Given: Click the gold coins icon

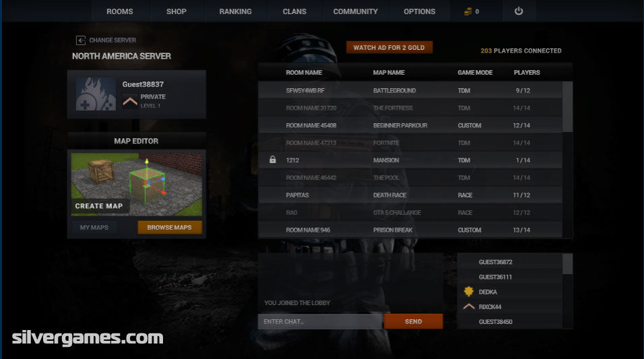Looking at the screenshot, I should tap(468, 12).
